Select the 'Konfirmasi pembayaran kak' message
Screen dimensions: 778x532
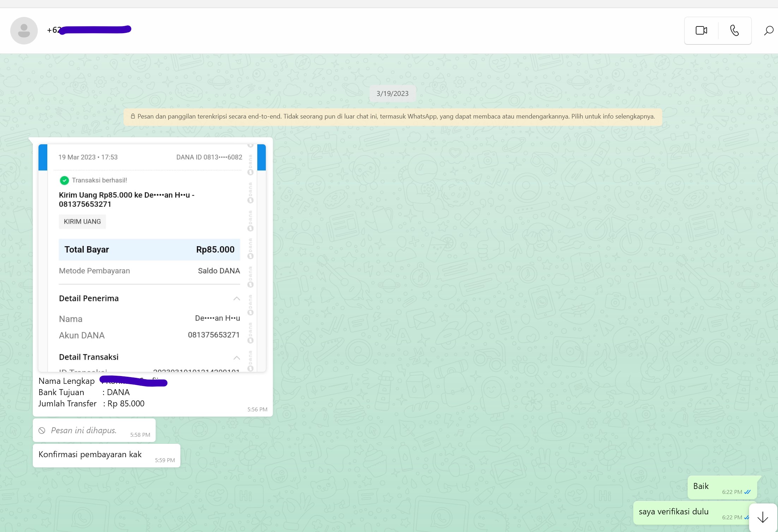(107, 455)
